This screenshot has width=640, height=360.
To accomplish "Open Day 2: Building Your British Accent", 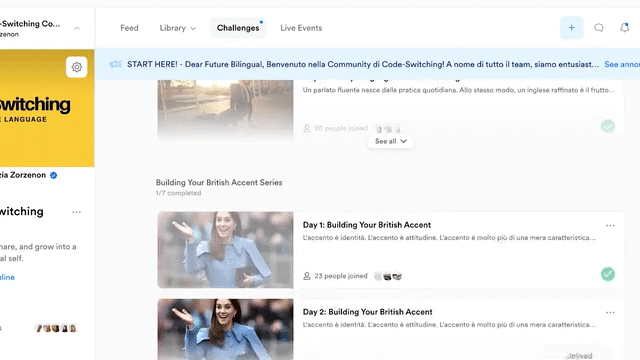I will [367, 312].
